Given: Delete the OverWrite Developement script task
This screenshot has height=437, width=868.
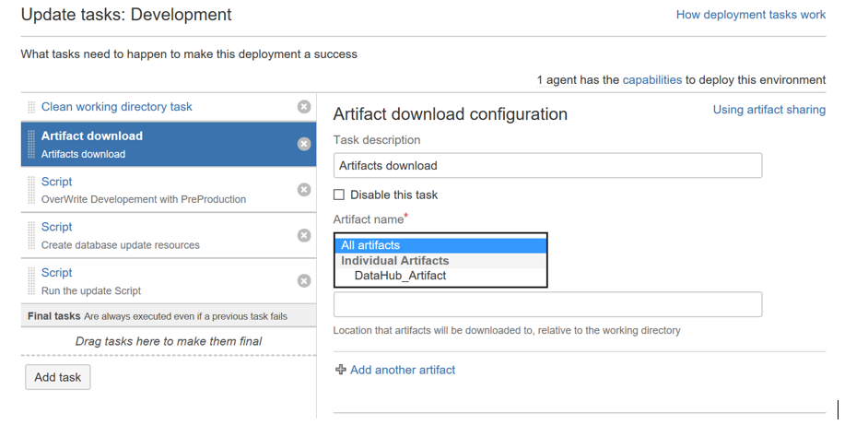Looking at the screenshot, I should pos(304,189).
